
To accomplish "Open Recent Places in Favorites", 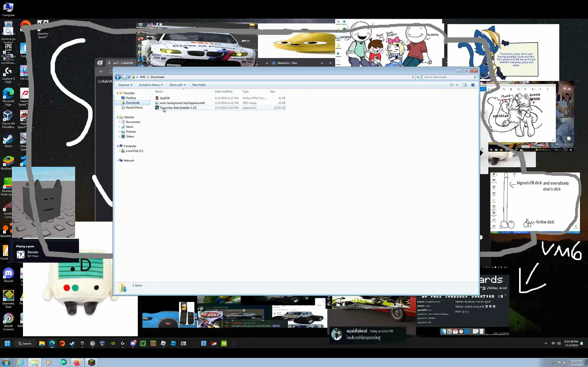I will pyautogui.click(x=134, y=108).
